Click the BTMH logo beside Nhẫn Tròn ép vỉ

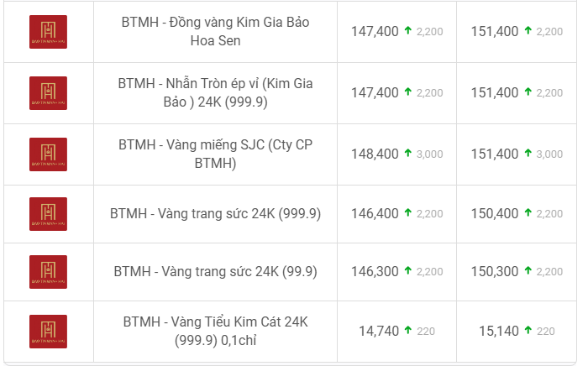coord(48,93)
